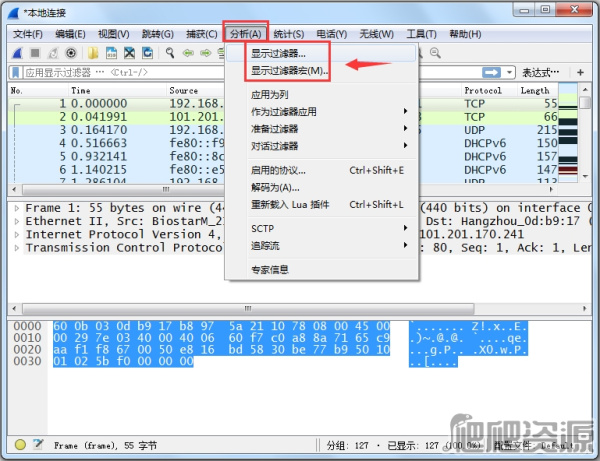This screenshot has width=600, height=461.
Task: Open the 视图(V) menu
Action: click(x=114, y=34)
